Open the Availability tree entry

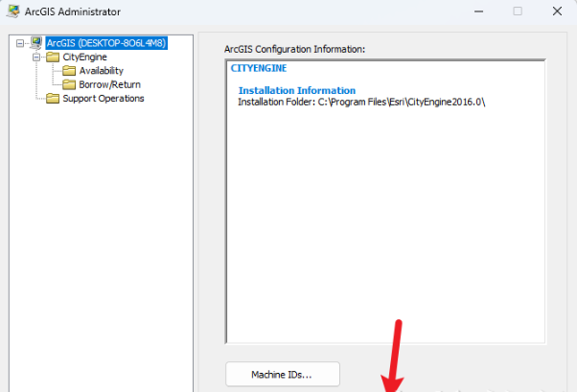pos(101,71)
